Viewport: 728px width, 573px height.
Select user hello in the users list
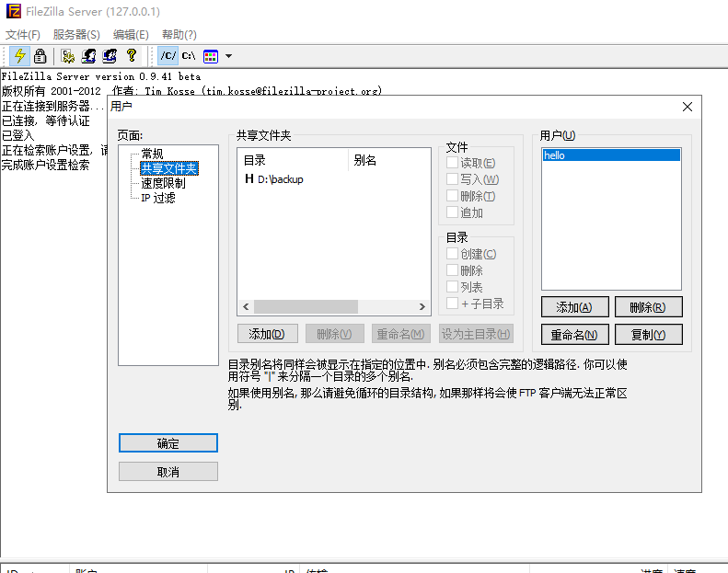click(611, 155)
